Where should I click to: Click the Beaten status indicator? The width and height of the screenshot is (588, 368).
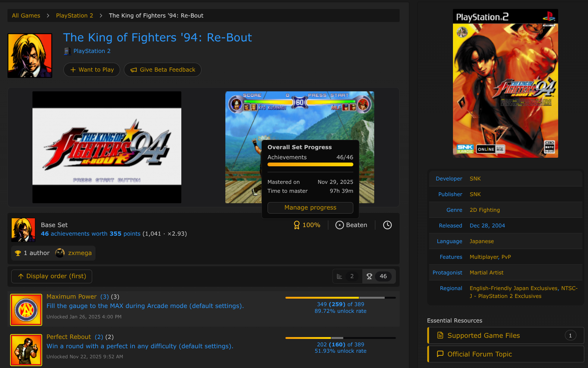351,225
